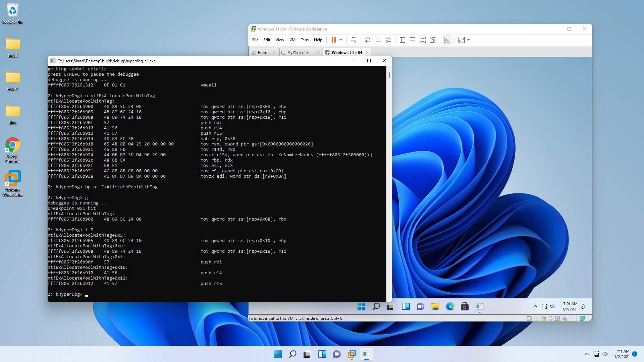Open the VM menu in VMware Workstation

pos(292,40)
